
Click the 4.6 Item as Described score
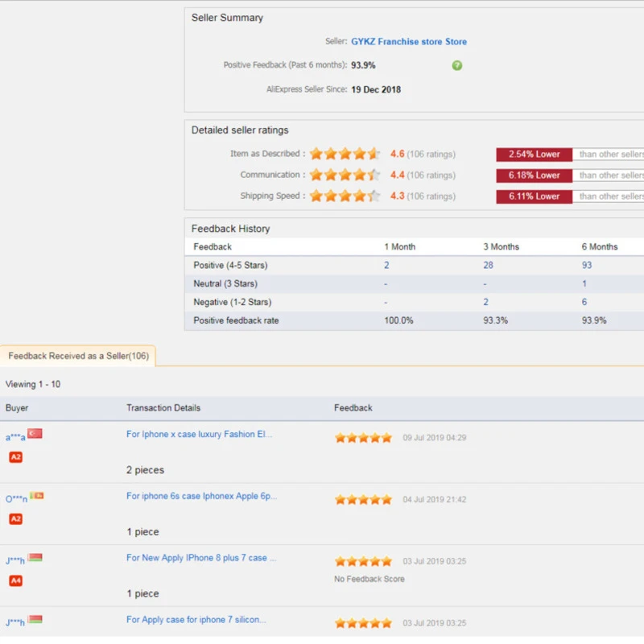[397, 154]
